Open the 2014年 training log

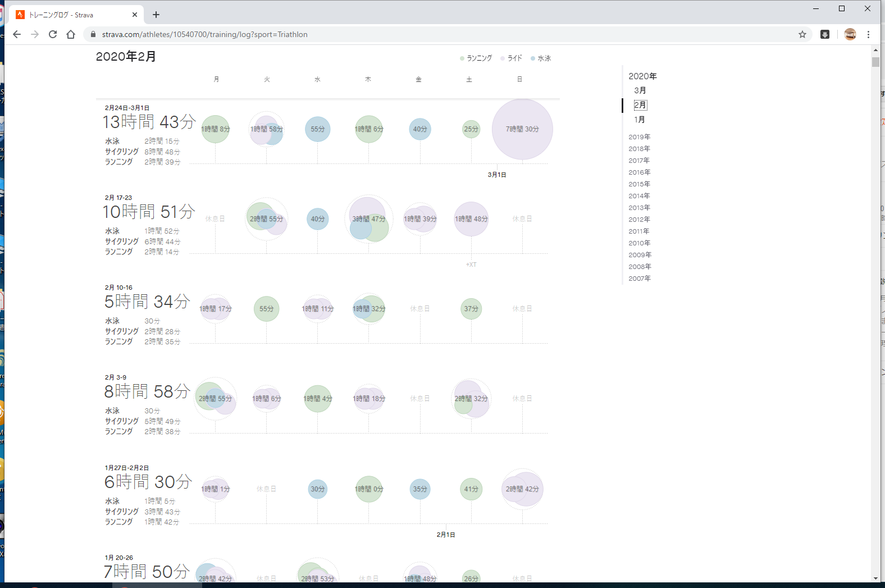(x=639, y=196)
